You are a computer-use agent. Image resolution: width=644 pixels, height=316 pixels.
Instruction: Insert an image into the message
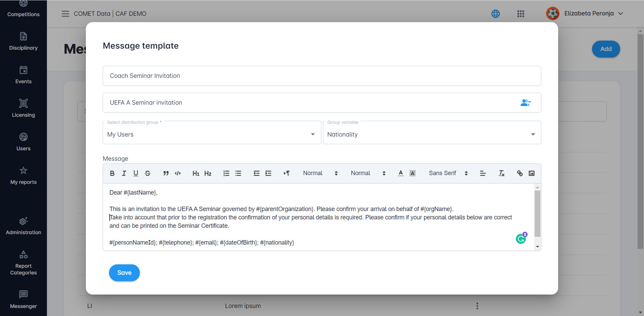click(532, 173)
